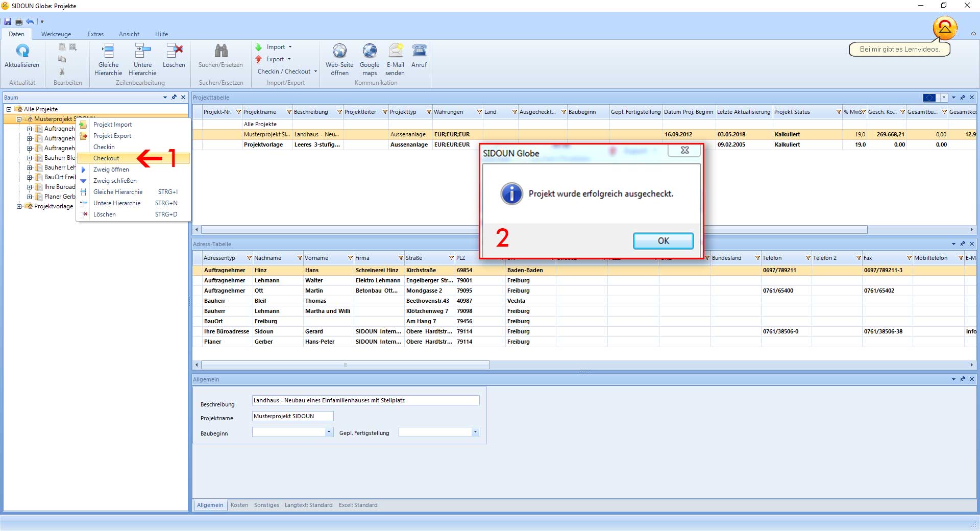Switch to the Werkzeuge ribbon tab
Screen dimensions: 980x531
(56, 34)
